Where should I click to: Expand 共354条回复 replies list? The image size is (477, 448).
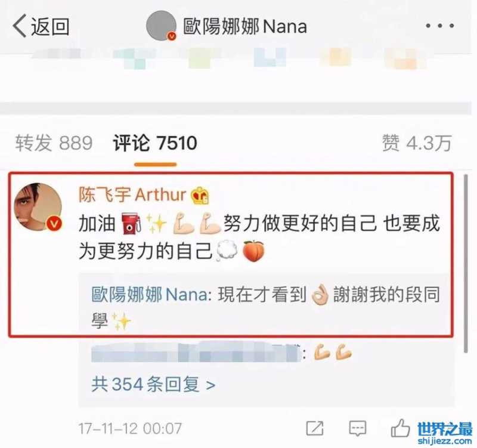[153, 384]
